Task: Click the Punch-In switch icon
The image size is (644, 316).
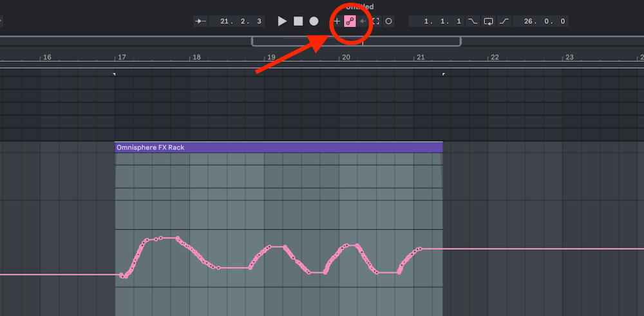Action: pyautogui.click(x=473, y=21)
